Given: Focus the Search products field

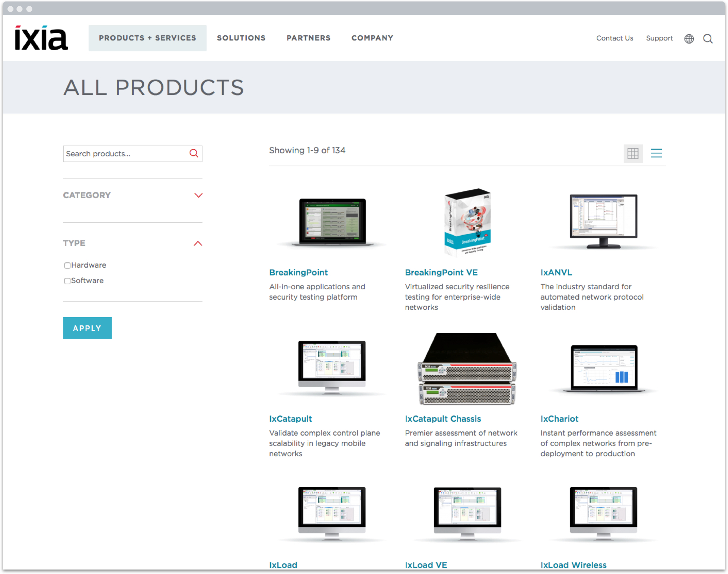Looking at the screenshot, I should (133, 154).
